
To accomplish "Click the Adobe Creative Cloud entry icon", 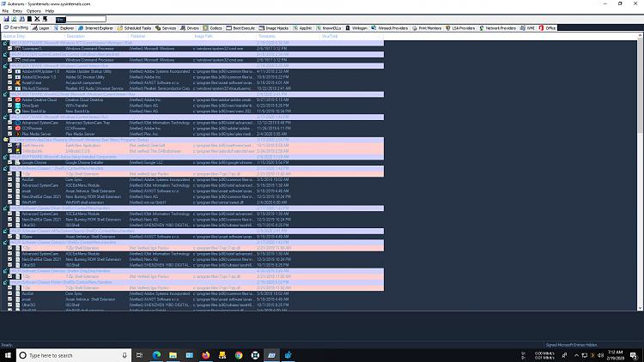I will pyautogui.click(x=18, y=100).
